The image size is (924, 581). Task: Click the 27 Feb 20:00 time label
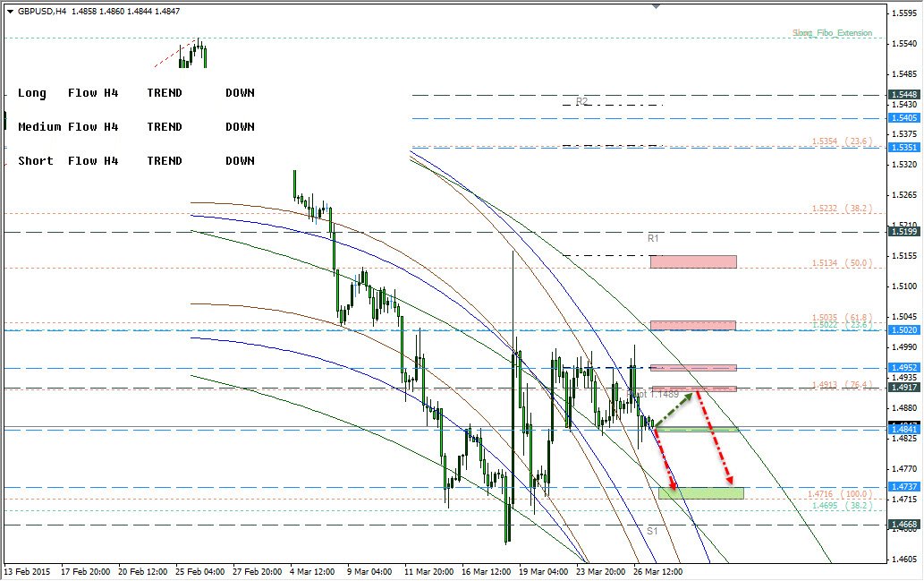(257, 571)
